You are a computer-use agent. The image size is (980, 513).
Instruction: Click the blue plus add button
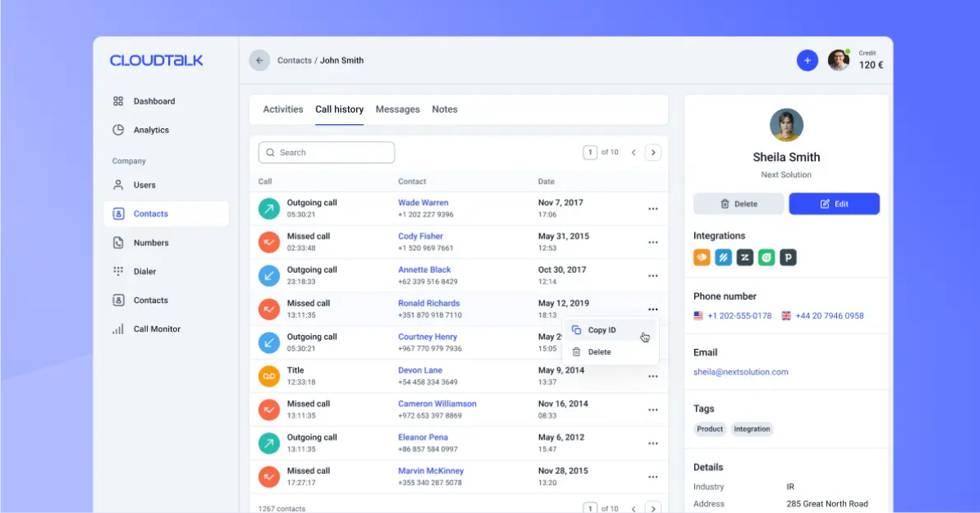(807, 60)
